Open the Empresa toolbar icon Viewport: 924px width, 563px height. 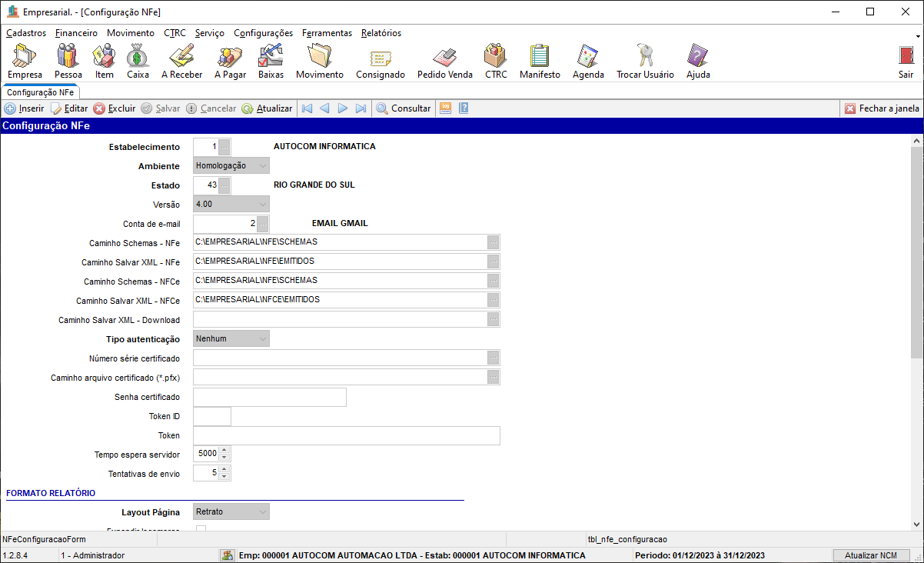pos(25,61)
